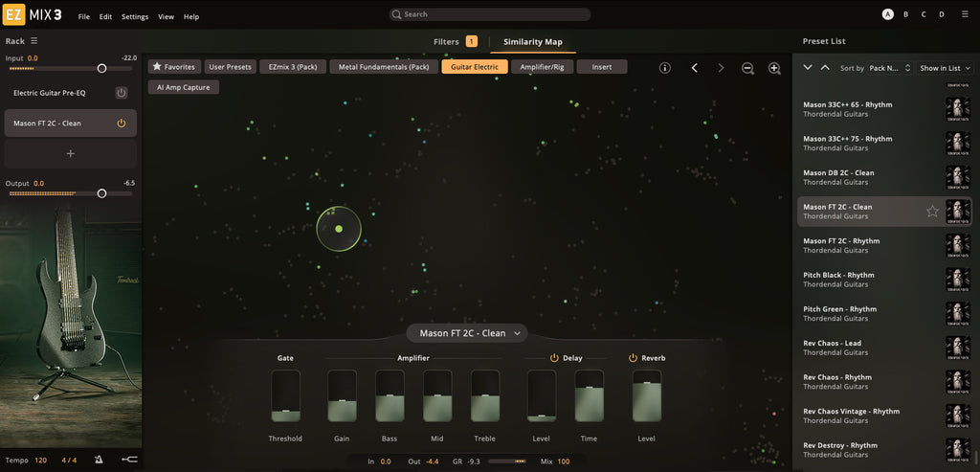Select Rev Chaos Vintage - Rhythm preset
This screenshot has width=980, height=472.
pos(884,416)
